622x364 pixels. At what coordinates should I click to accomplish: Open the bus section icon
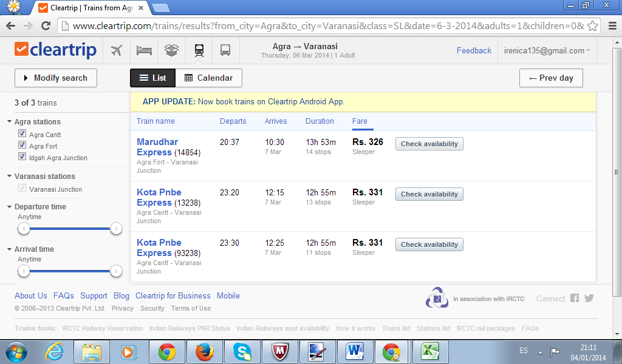225,50
